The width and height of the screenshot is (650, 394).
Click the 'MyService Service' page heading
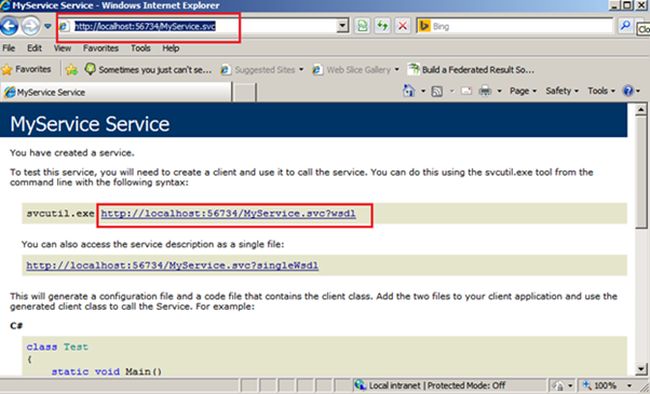90,124
